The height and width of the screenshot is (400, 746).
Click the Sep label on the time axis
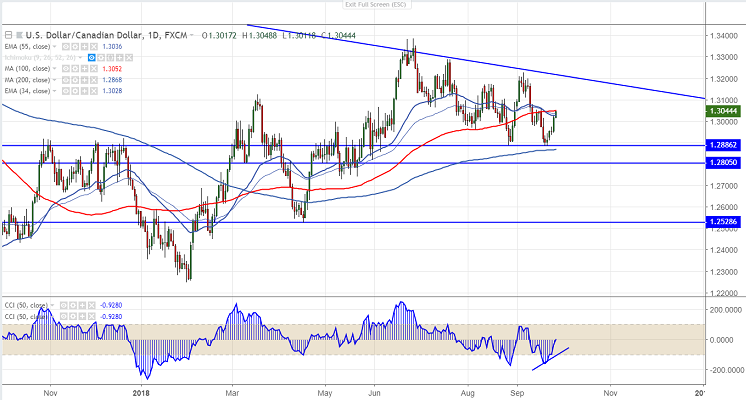517,393
